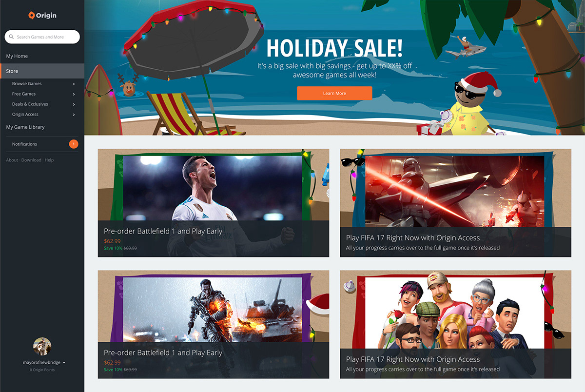585x392 pixels.
Task: Go to My Home
Action: [x=17, y=56]
